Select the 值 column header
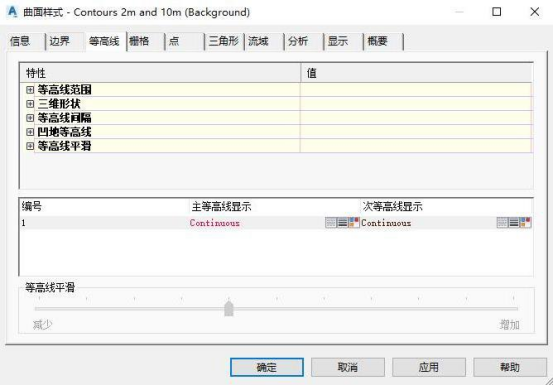554x385 pixels. (417, 73)
